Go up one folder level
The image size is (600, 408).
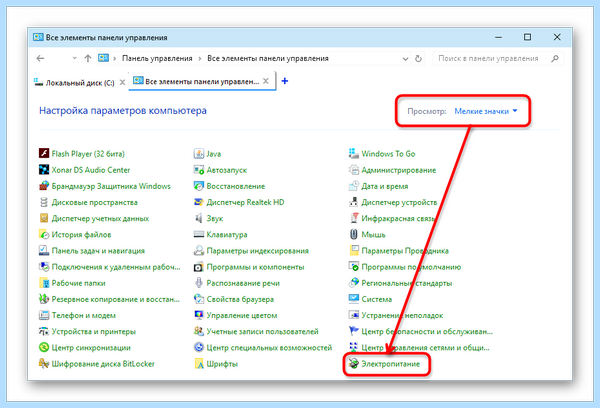[88, 59]
